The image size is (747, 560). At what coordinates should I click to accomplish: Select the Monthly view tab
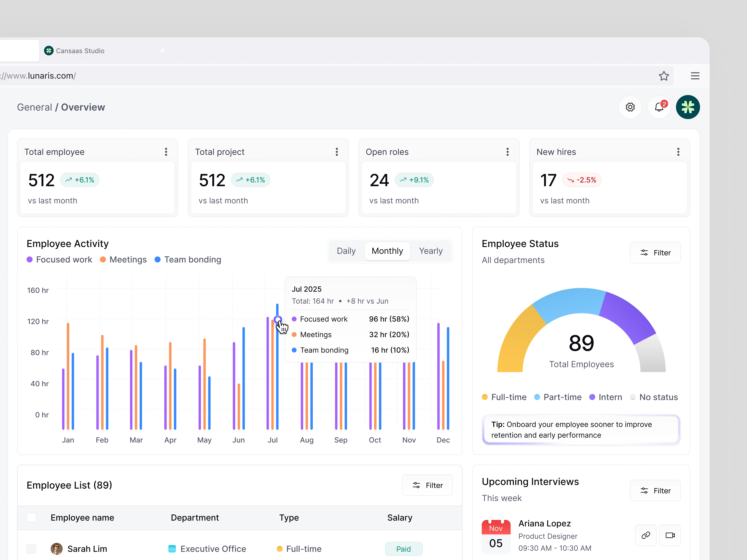pos(387,251)
